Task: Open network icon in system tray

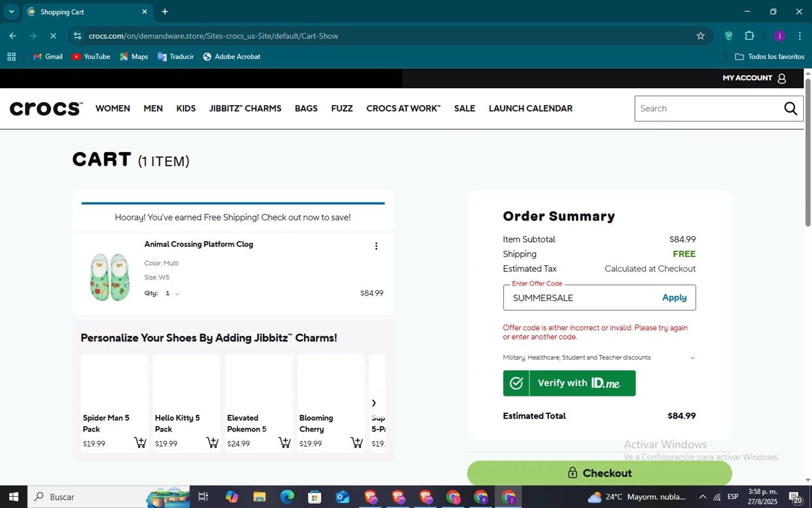Action: (717, 497)
